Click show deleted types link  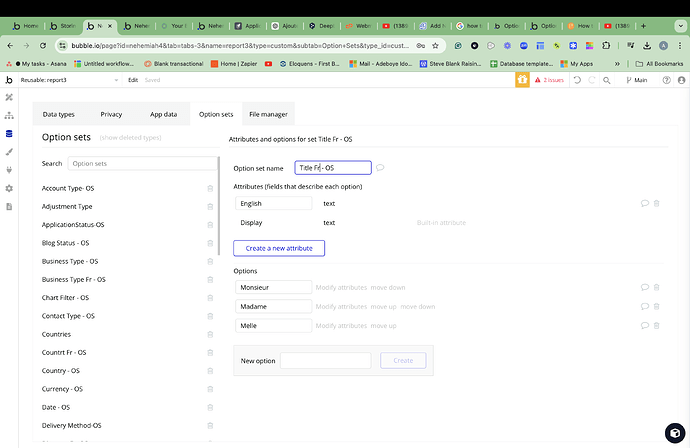coord(130,138)
